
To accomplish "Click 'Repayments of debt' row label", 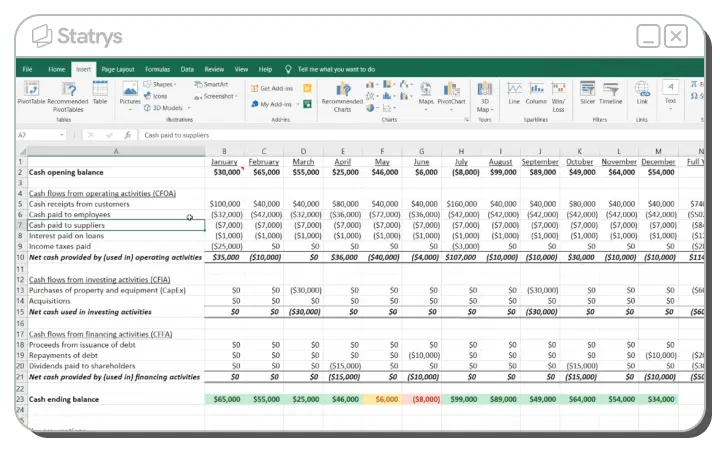I will point(63,356).
